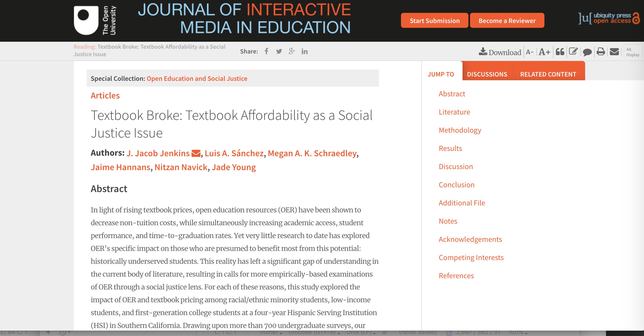Click the Start Submission button
644x336 pixels.
(x=434, y=21)
